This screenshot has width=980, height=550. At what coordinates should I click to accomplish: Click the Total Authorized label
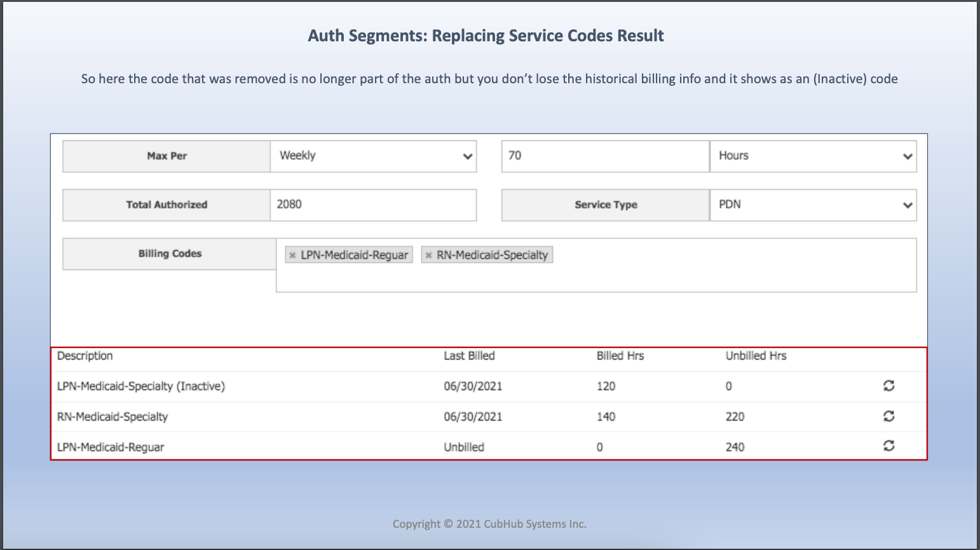(x=167, y=205)
